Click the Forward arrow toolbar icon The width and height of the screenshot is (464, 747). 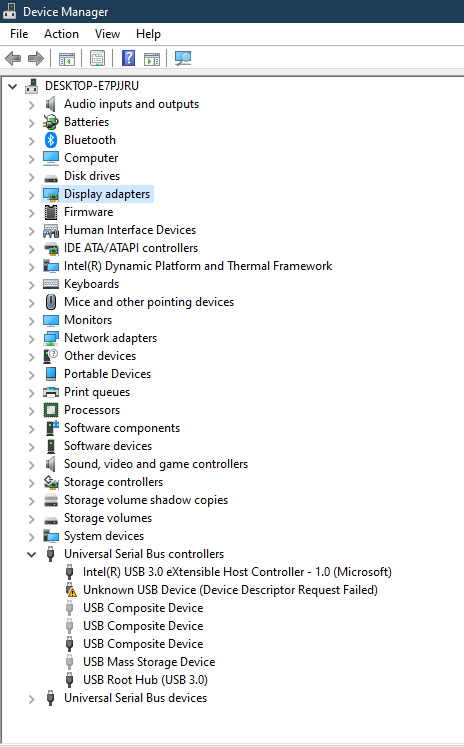point(36,59)
